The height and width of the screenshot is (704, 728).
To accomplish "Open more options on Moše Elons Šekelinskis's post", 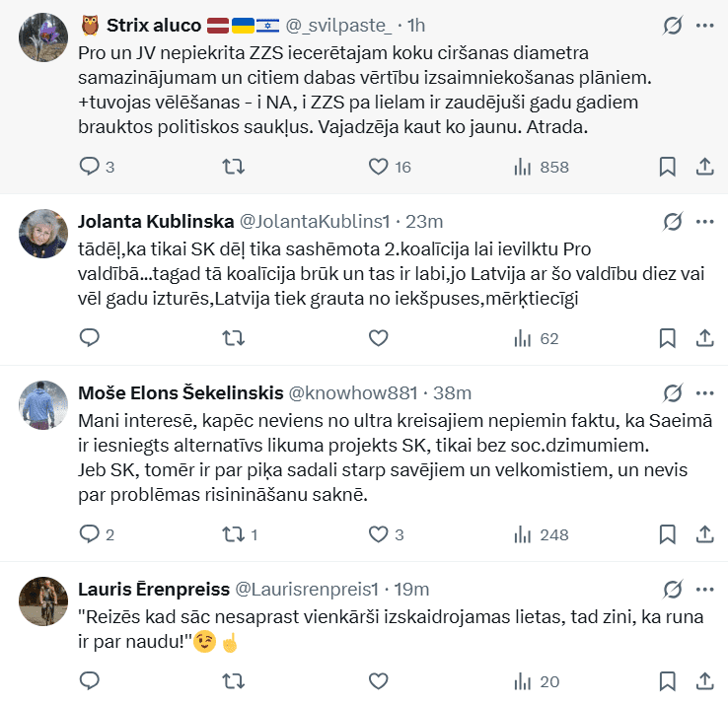I will (x=705, y=392).
